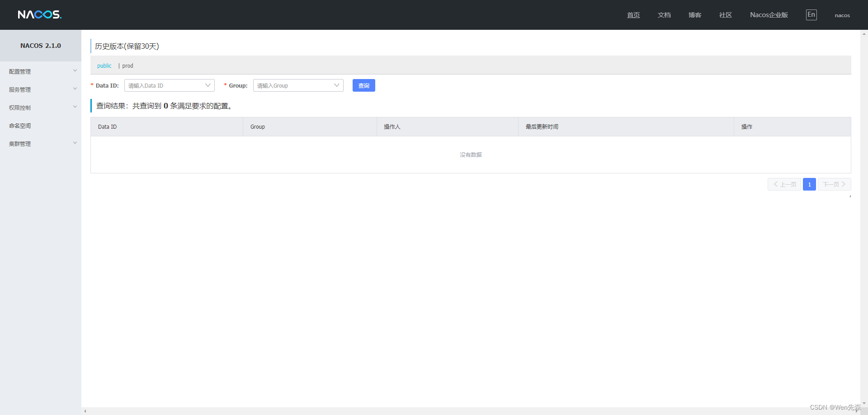Open 首页 in the top navigation
Viewport: 868px width, 415px height.
click(633, 15)
